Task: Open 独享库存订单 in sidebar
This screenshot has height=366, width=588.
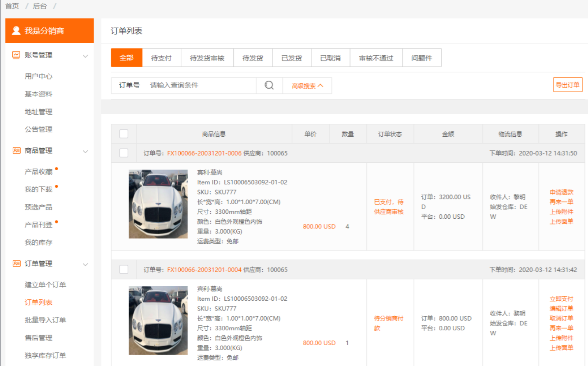Action: click(45, 355)
